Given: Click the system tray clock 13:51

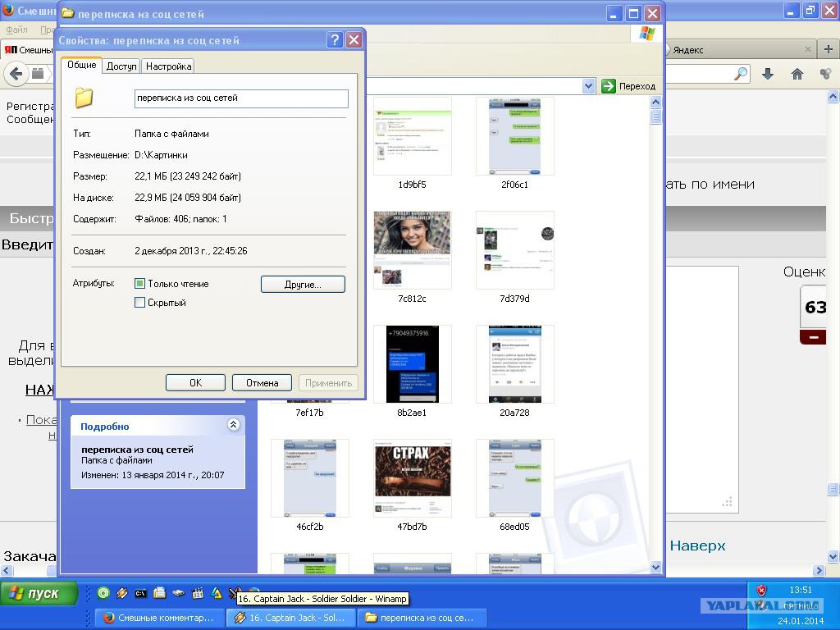Looking at the screenshot, I should coord(801,590).
